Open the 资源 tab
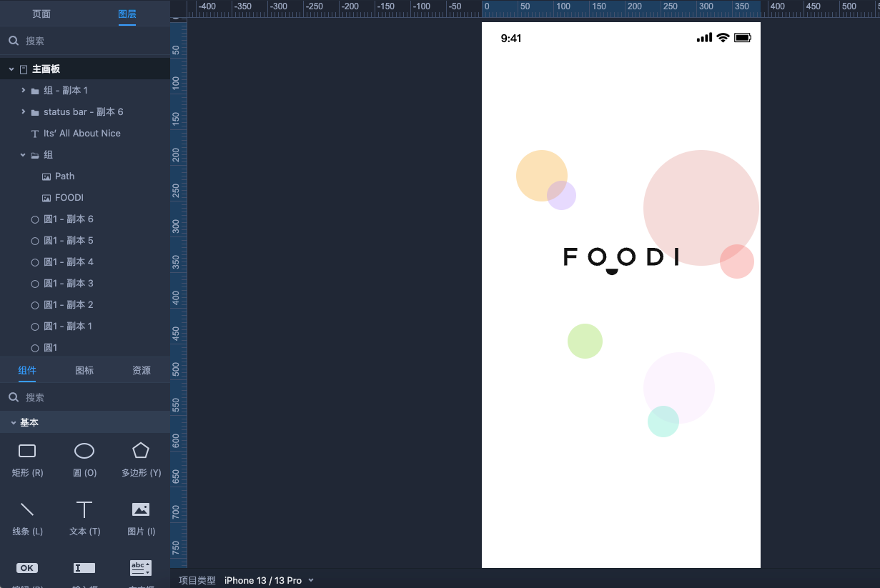 coord(142,370)
